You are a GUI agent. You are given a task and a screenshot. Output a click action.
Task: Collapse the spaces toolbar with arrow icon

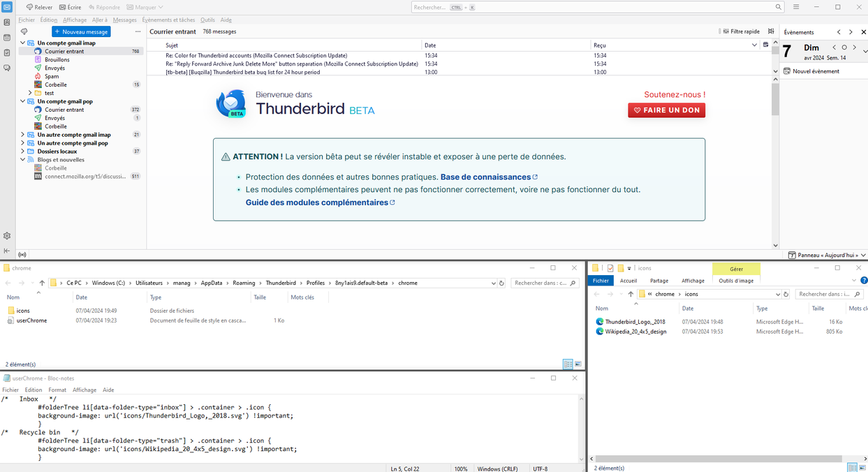click(x=7, y=251)
